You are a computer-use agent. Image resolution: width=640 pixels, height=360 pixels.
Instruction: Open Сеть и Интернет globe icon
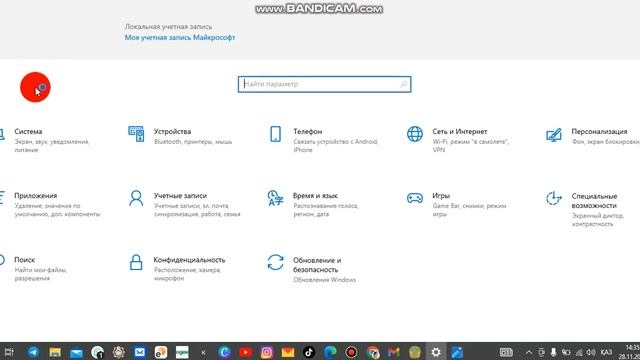[x=415, y=134]
